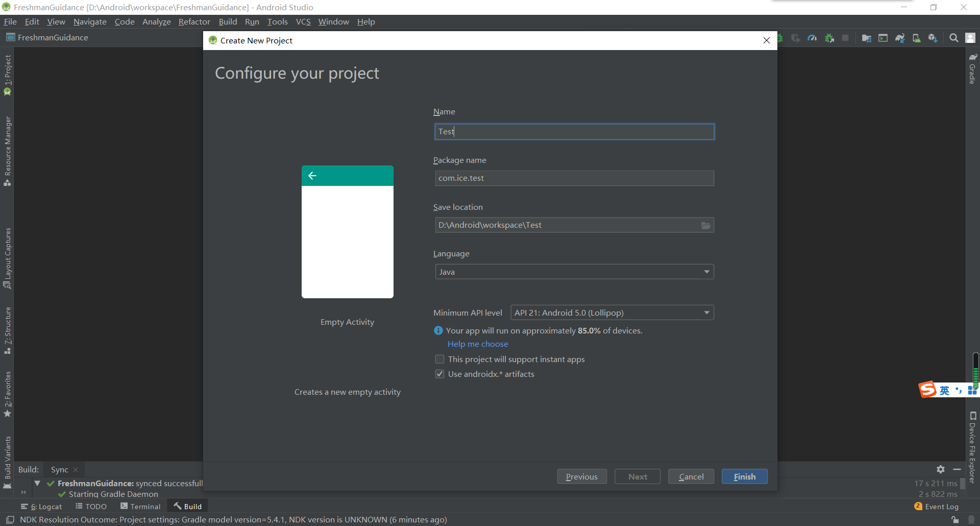Enable instant apps support
Viewport: 980px width, 526px height.
click(439, 359)
